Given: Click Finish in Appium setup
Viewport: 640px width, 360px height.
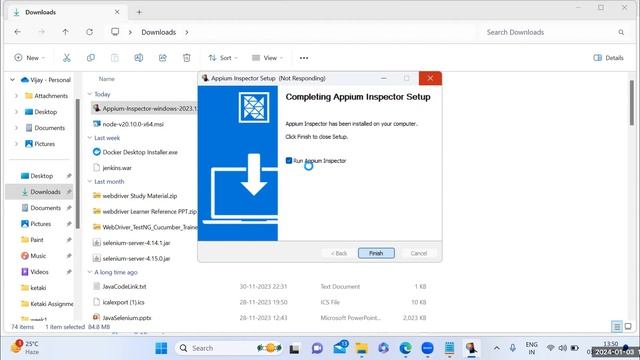Looking at the screenshot, I should point(376,253).
